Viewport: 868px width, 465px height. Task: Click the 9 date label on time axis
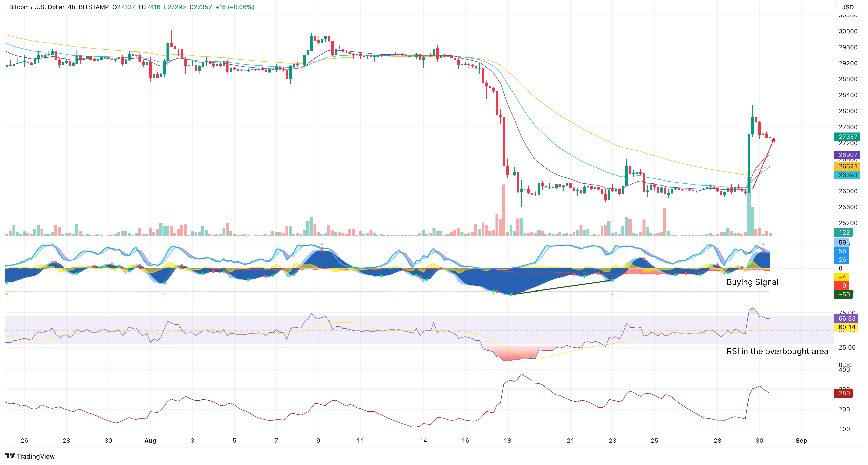pos(318,440)
